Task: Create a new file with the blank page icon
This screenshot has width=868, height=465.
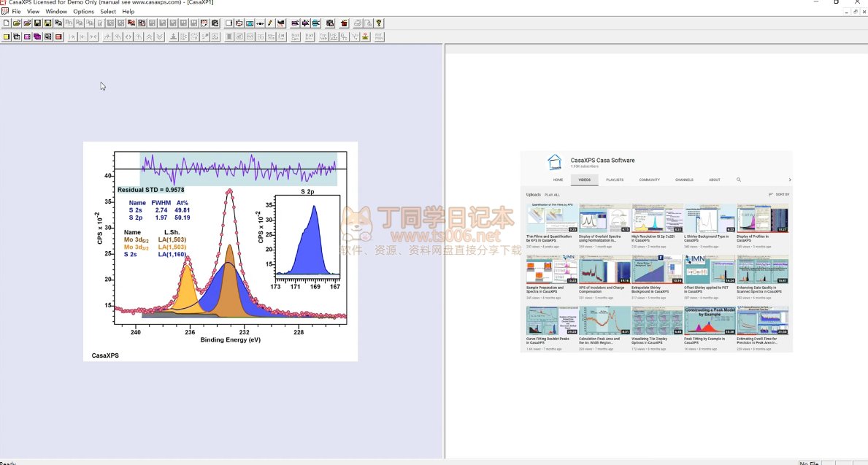Action: (6, 23)
